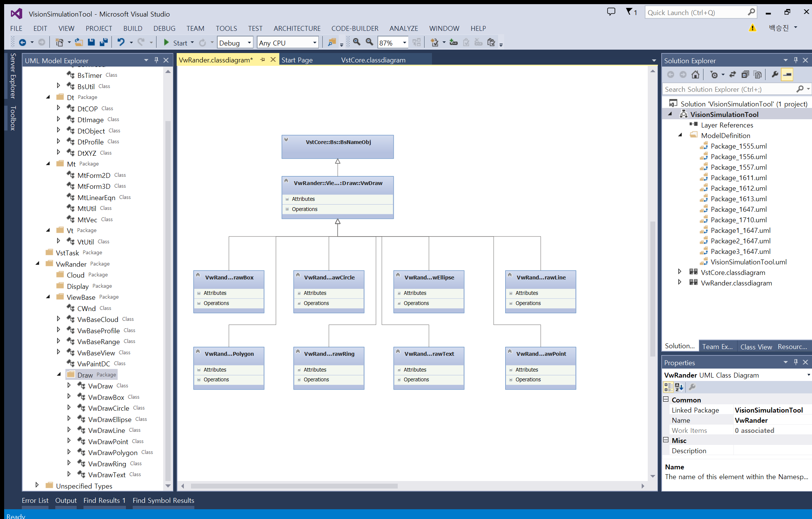Switch Properties to Categorized view
Viewport: 812px width, 519px height.
tap(668, 387)
